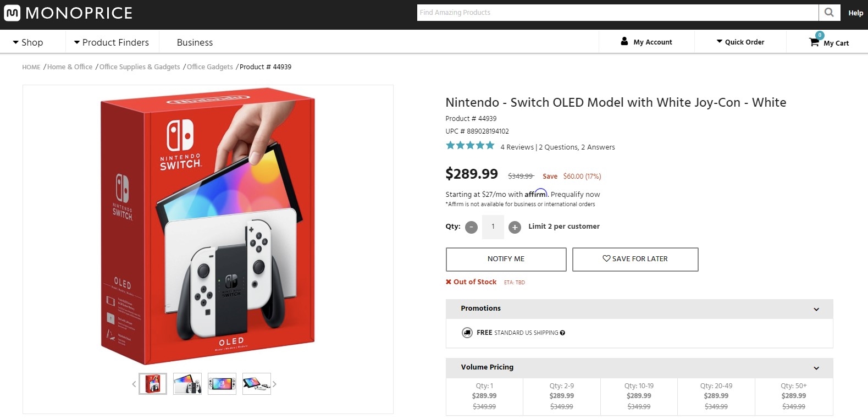Image resolution: width=868 pixels, height=419 pixels.
Task: Decrease quantity with minus button
Action: (471, 227)
